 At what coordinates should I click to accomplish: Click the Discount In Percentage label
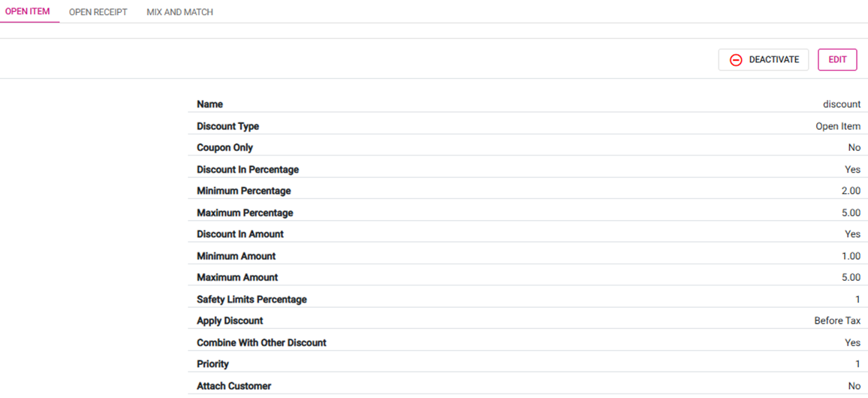tap(247, 170)
